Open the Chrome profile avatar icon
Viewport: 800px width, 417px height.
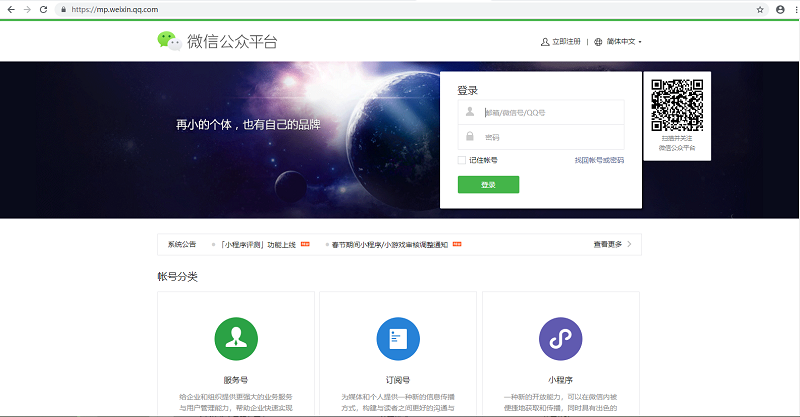coord(779,9)
